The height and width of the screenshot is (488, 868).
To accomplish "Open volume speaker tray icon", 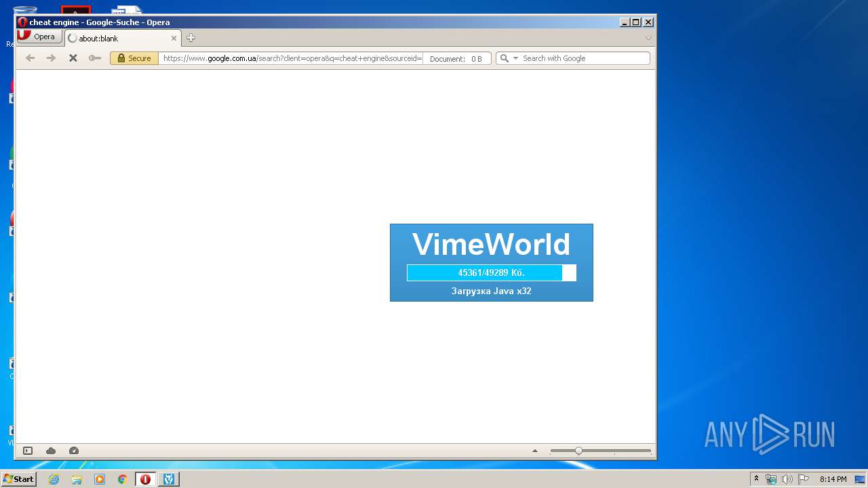I will 787,479.
